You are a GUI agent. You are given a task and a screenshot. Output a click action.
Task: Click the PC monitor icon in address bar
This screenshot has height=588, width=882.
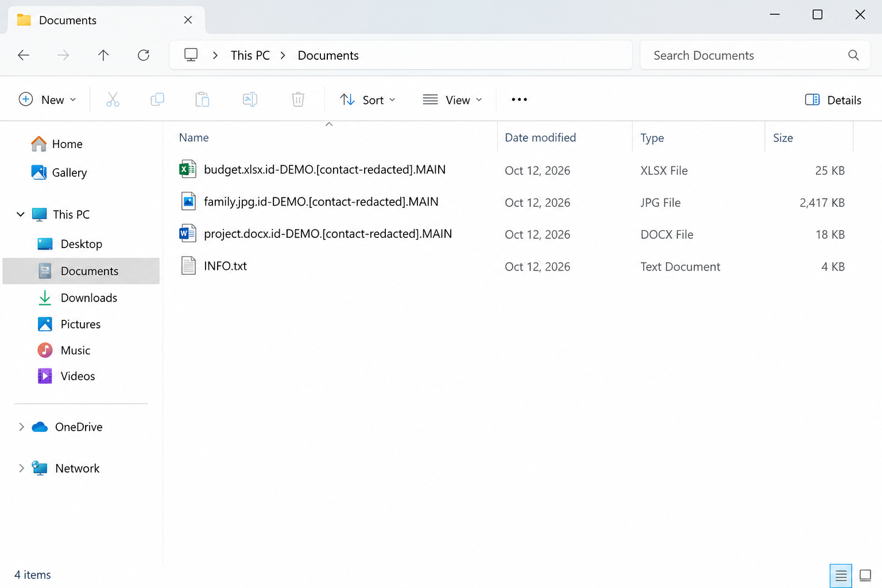pos(191,55)
